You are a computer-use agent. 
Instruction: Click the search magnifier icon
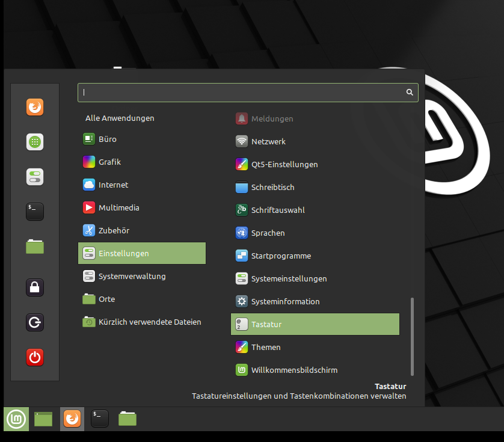pos(410,92)
